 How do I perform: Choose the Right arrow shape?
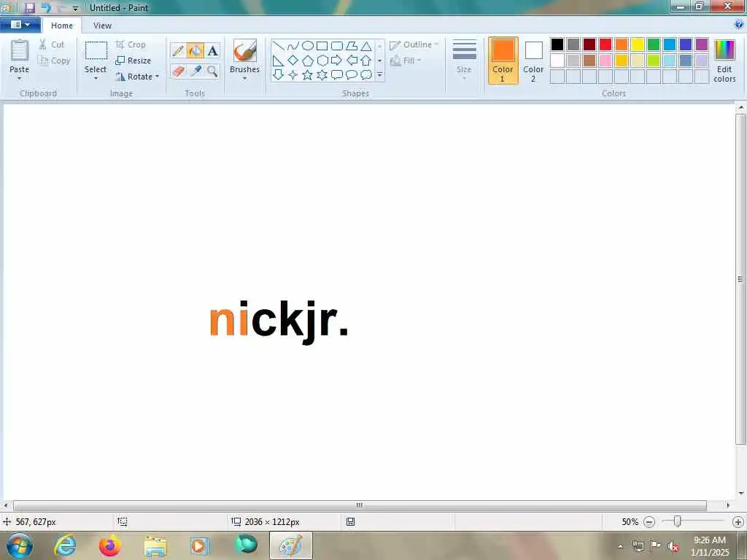coord(337,61)
